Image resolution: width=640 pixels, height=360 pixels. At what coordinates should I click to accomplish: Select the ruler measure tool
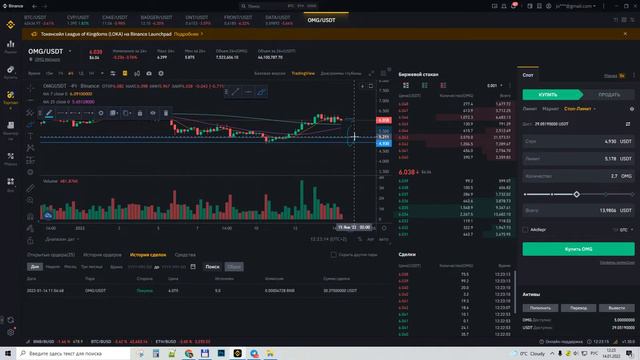30,188
